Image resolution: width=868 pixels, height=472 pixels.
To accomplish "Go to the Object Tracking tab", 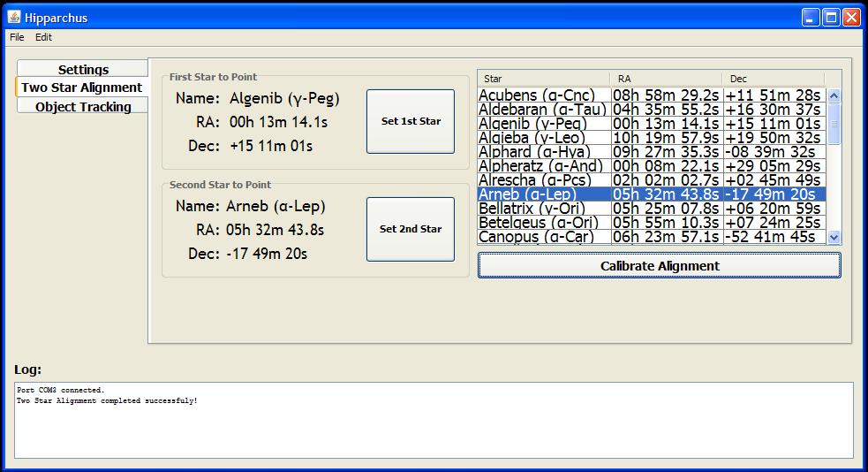I will (83, 107).
